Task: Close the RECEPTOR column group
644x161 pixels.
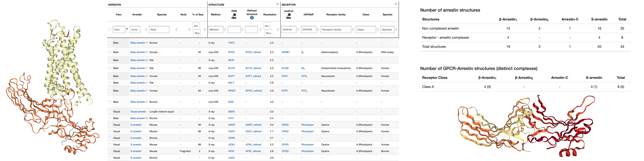Action: click(x=396, y=4)
